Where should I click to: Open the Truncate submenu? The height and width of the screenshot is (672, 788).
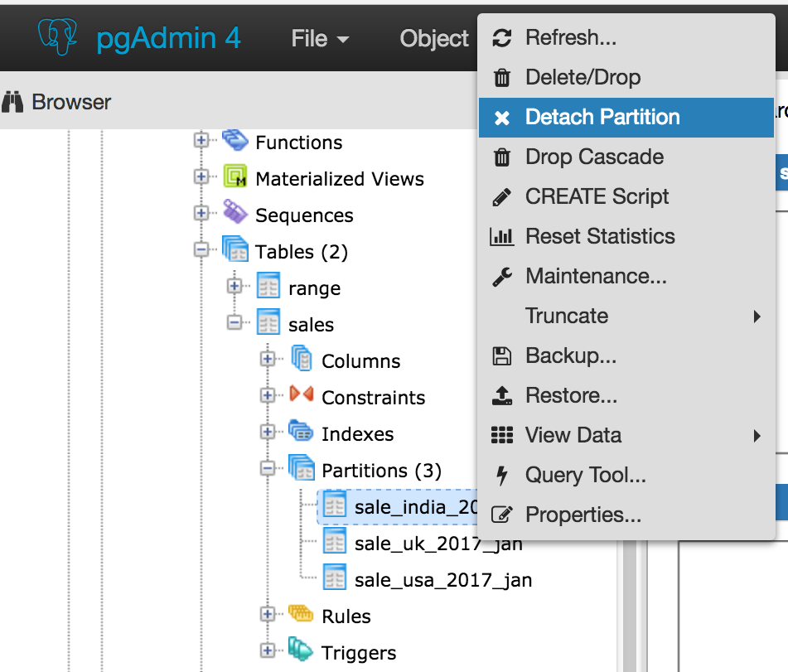(567, 316)
